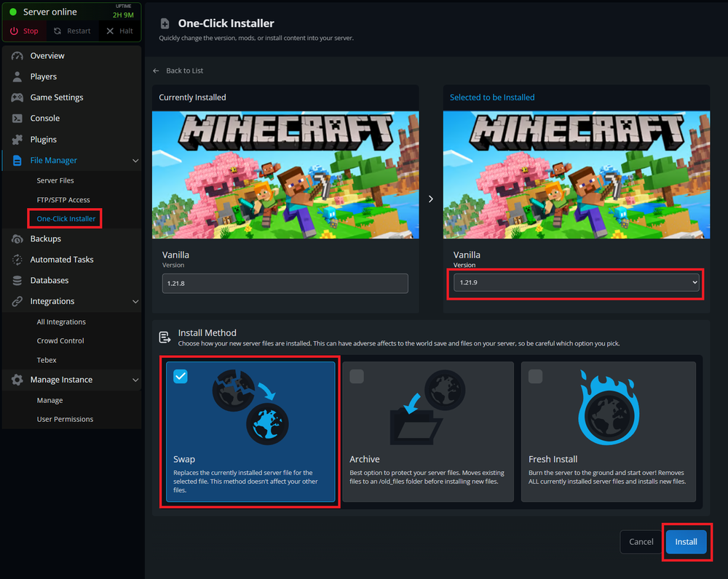This screenshot has width=728, height=579.
Task: Click the Backups cloud icon
Action: click(17, 239)
